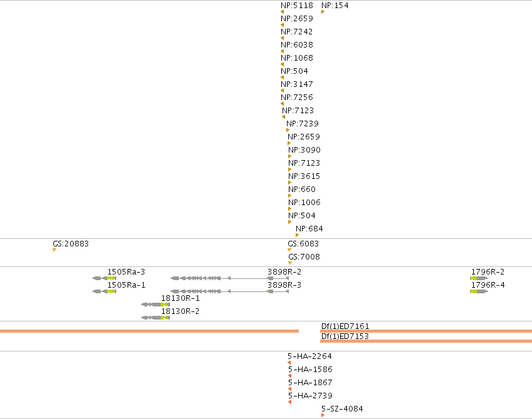
Task: Click the 1505Ra-1 transcript glyph
Action: [x=104, y=291]
